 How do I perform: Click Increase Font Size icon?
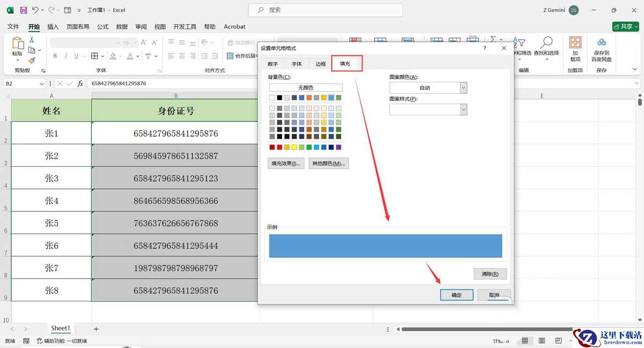(x=144, y=42)
